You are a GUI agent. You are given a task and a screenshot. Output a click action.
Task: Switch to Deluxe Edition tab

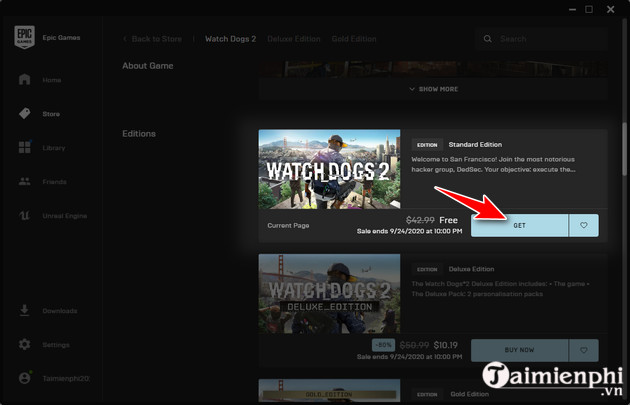[x=294, y=39]
